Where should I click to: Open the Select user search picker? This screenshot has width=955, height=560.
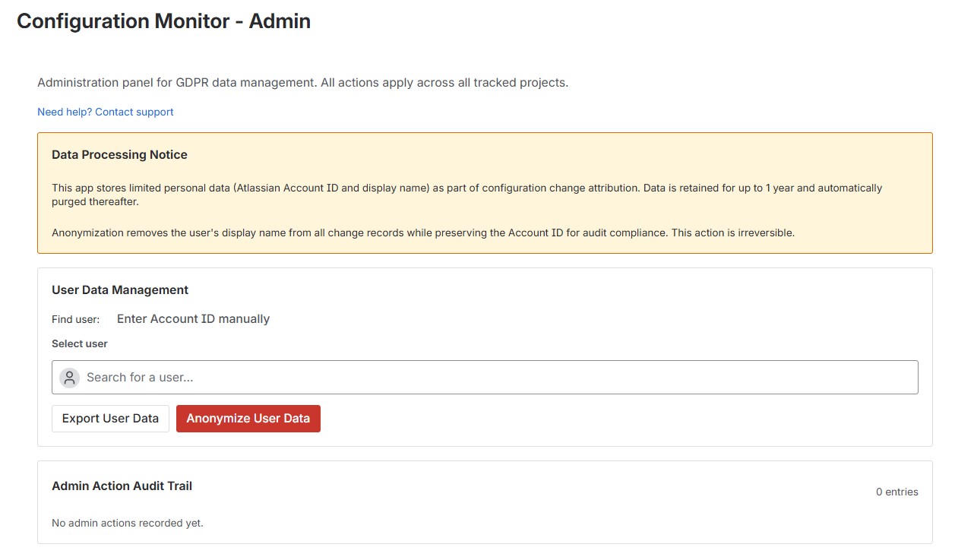pos(484,377)
